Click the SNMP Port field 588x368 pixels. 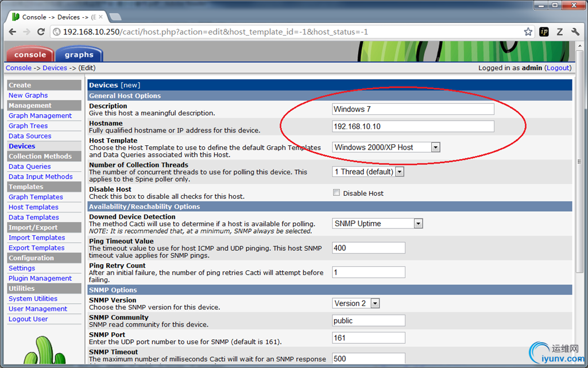(x=368, y=338)
